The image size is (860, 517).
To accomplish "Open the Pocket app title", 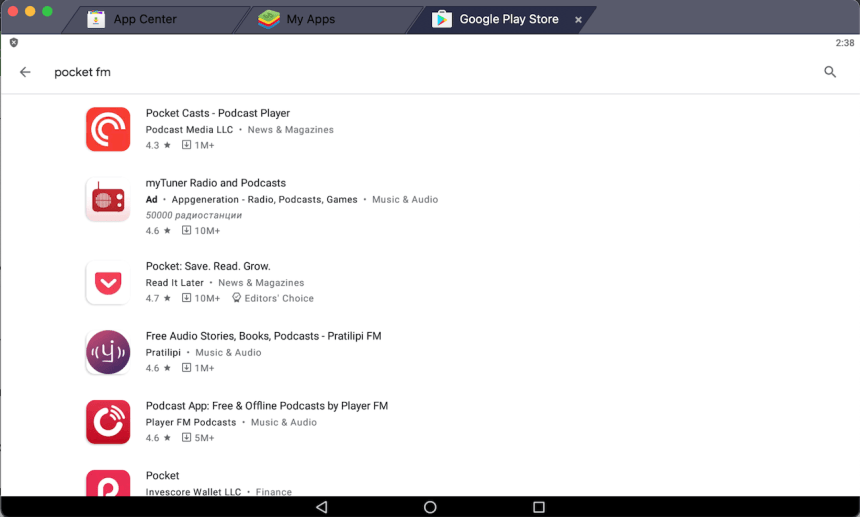I will click(x=162, y=475).
